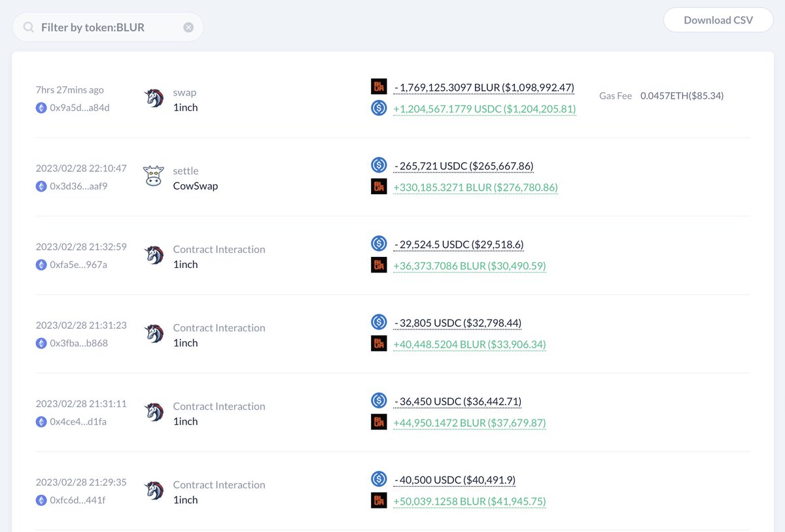This screenshot has height=532, width=785.
Task: Click the Ethereum icon beside 0x4ce4...d1fa
Action: click(x=41, y=421)
